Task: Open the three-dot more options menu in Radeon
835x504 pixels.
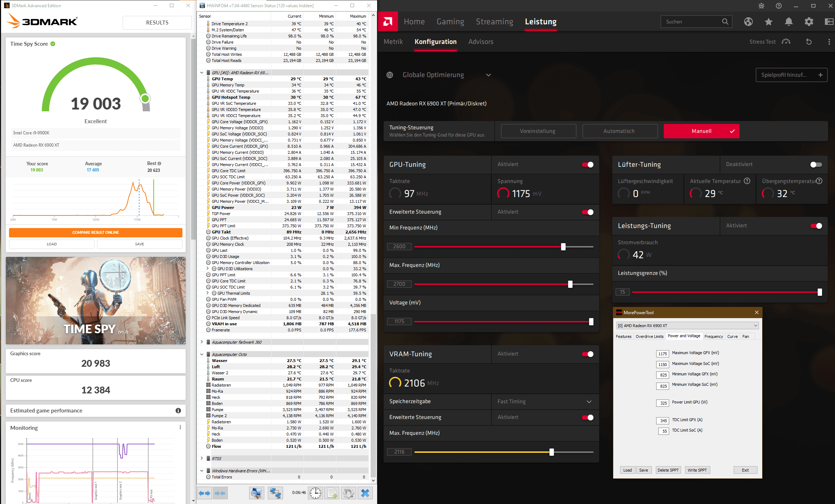Action: point(829,42)
